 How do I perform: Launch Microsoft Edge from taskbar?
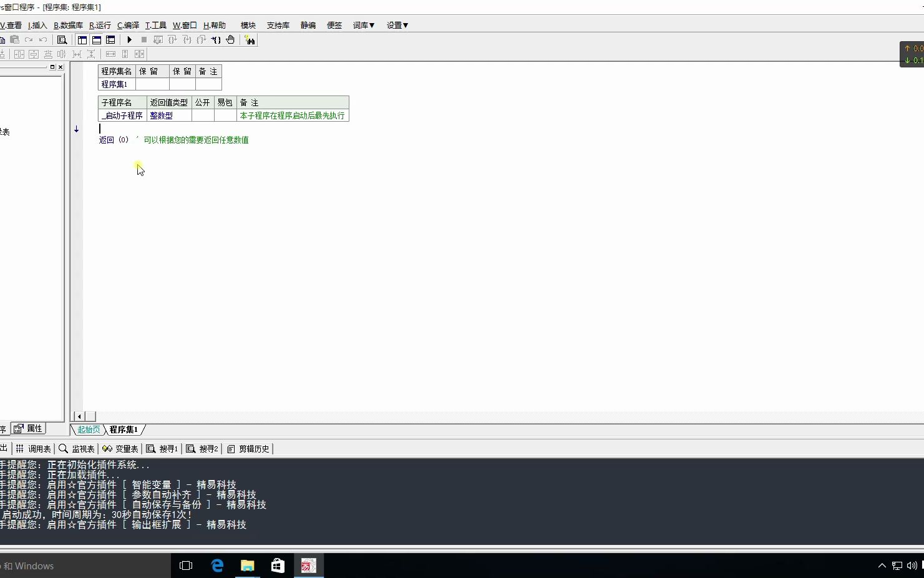[217, 566]
